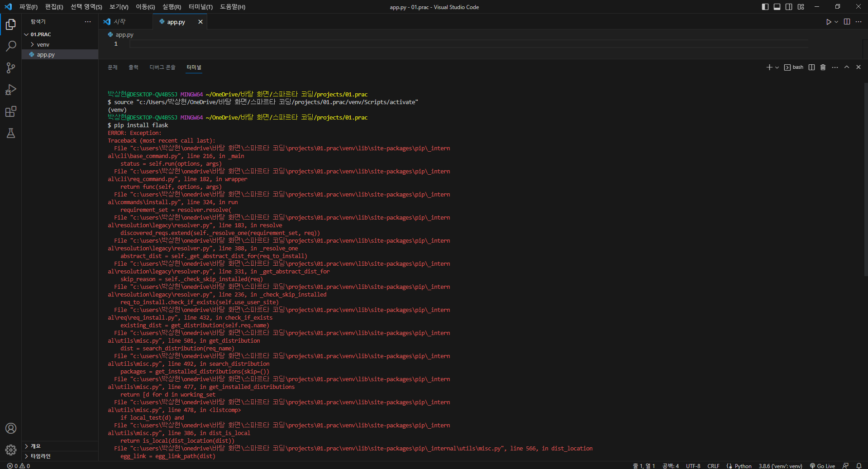Switch to the 문제 problems tab
868x469 pixels.
[x=113, y=67]
